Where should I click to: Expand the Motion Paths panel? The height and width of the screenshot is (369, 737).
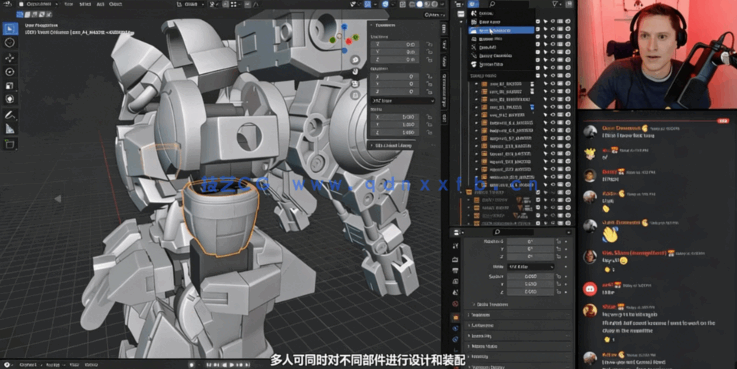coord(484,346)
